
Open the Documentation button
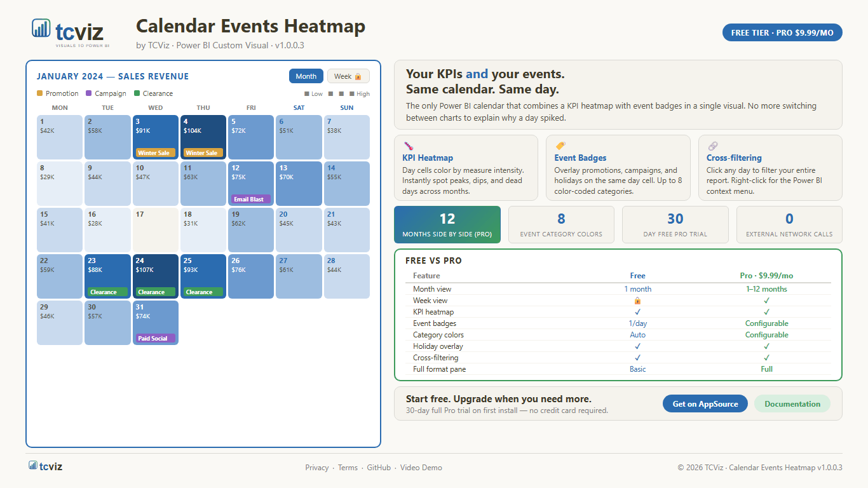[x=792, y=403]
